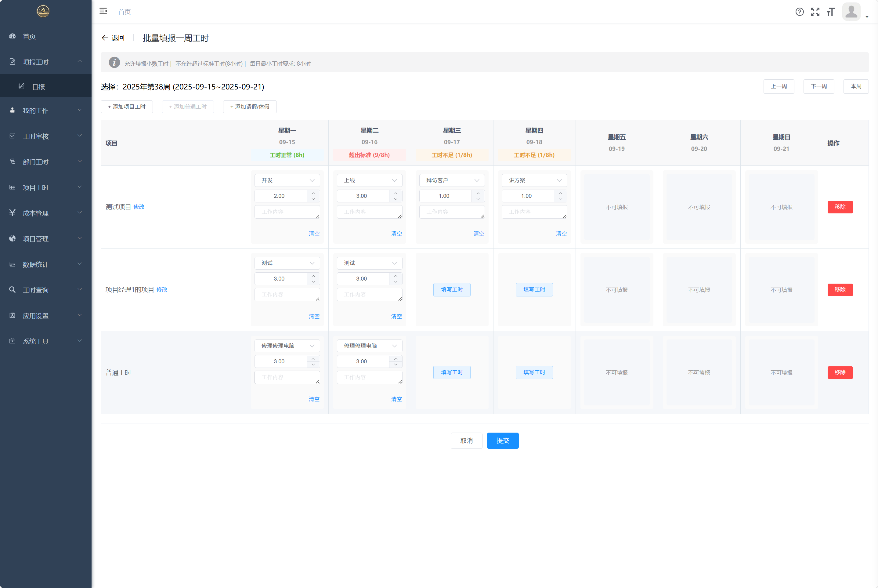The image size is (878, 588).
Task: Click Tuesday 上线 work content textarea
Action: click(369, 212)
